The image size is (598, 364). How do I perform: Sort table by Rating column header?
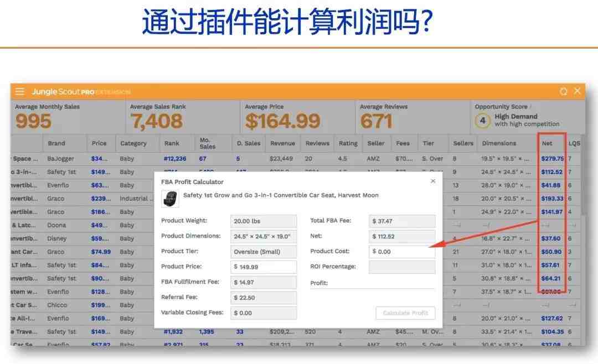point(348,143)
